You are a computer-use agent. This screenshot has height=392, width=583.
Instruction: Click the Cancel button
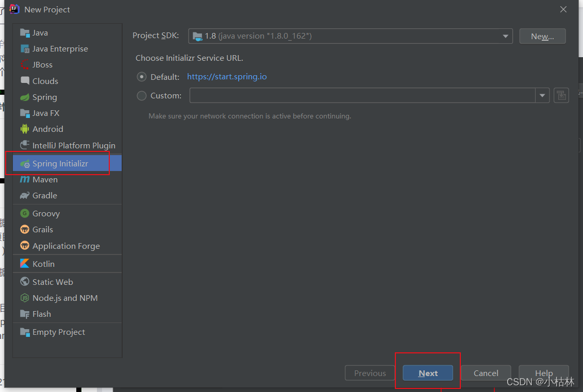[x=486, y=373]
